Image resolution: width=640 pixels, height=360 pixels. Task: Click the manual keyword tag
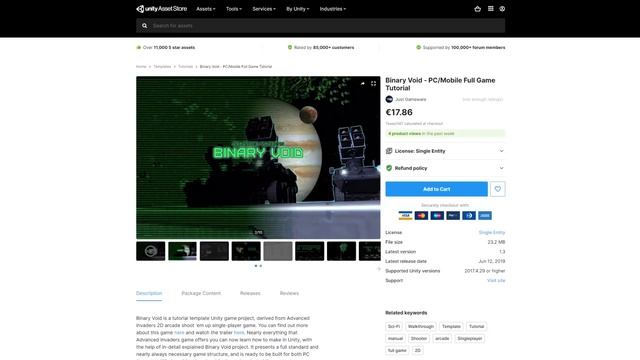tap(395, 338)
